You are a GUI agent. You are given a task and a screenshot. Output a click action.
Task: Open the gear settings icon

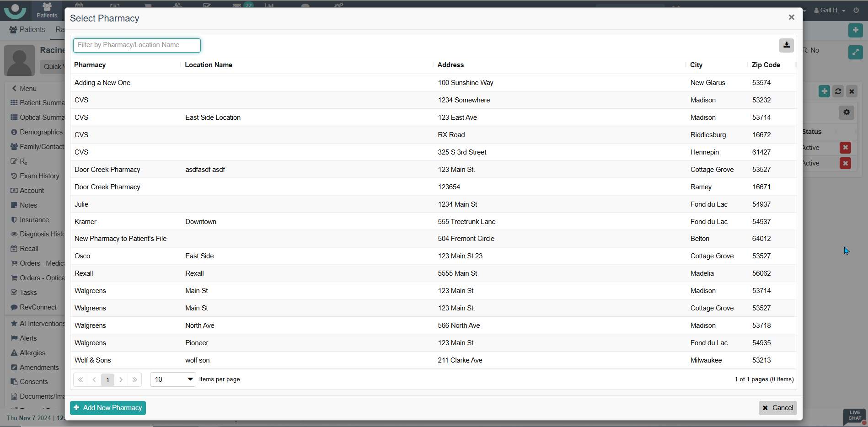click(x=846, y=112)
